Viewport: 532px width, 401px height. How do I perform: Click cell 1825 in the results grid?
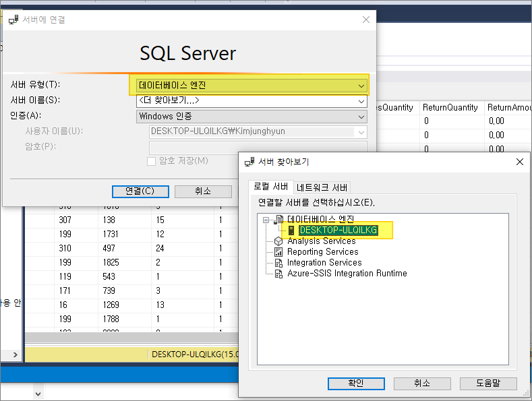pos(125,263)
